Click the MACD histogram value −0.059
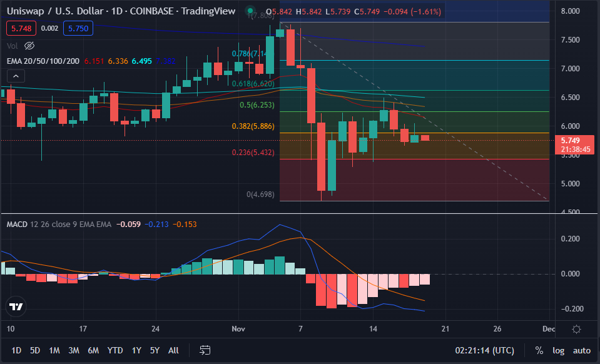The width and height of the screenshot is (600, 364). click(x=129, y=225)
